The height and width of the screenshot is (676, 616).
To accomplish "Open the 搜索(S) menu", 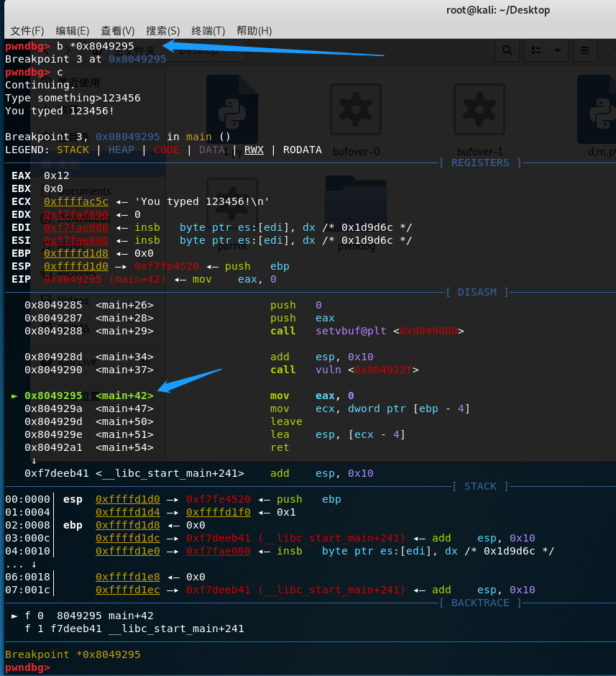I will tap(163, 31).
